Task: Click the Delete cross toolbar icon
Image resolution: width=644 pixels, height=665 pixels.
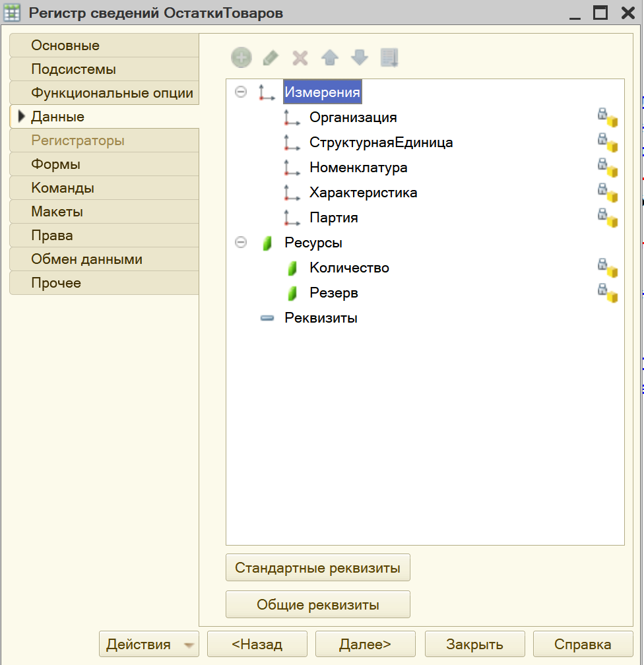Action: point(300,57)
